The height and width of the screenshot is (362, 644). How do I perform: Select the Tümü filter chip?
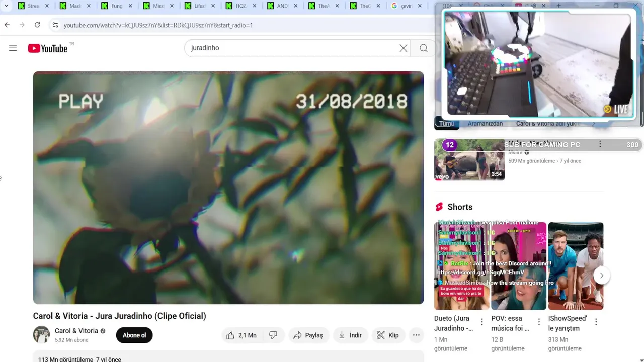tap(447, 124)
